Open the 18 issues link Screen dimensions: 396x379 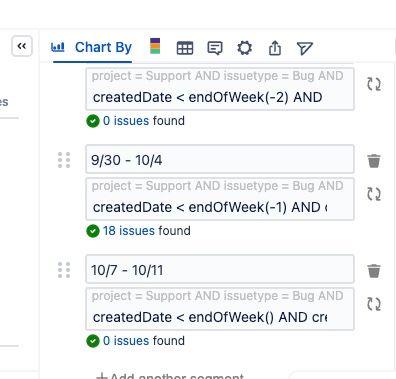(x=129, y=231)
